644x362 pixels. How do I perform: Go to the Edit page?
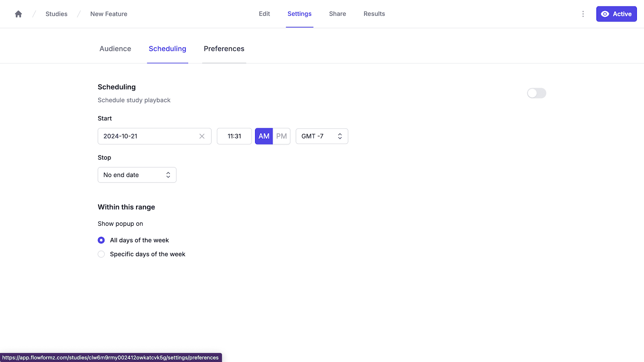click(264, 14)
